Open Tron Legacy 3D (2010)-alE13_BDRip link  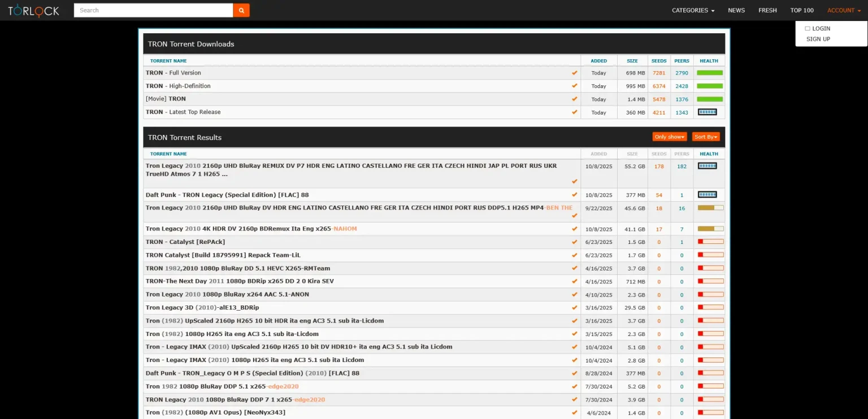point(202,308)
